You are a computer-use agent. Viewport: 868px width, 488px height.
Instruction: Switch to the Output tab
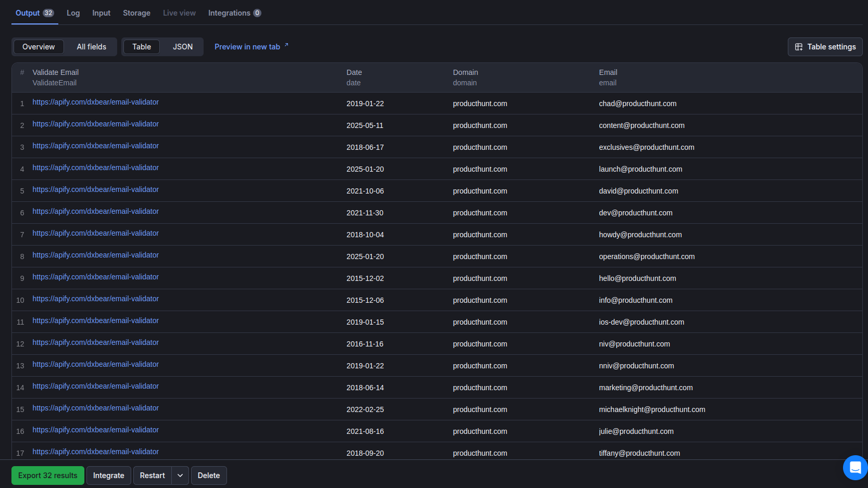[34, 13]
